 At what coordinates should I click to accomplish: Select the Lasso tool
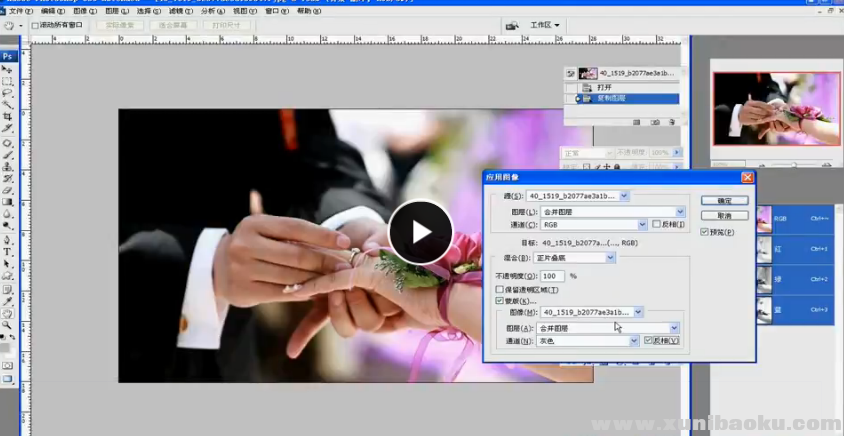tap(7, 93)
